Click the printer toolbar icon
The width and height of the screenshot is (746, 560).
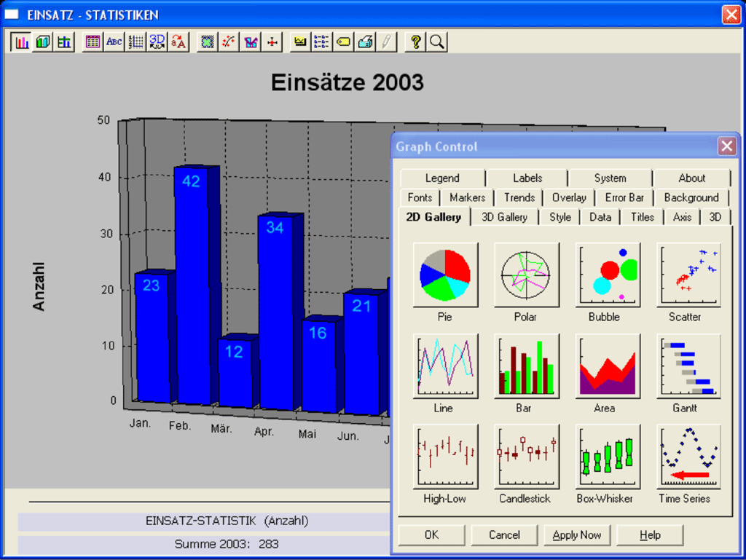365,42
